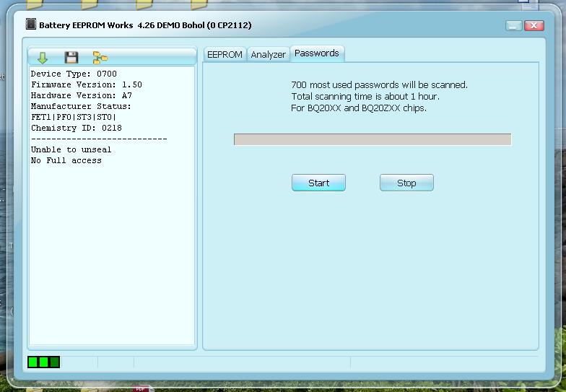Select the Passwords tab
566x392 pixels.
click(x=316, y=53)
